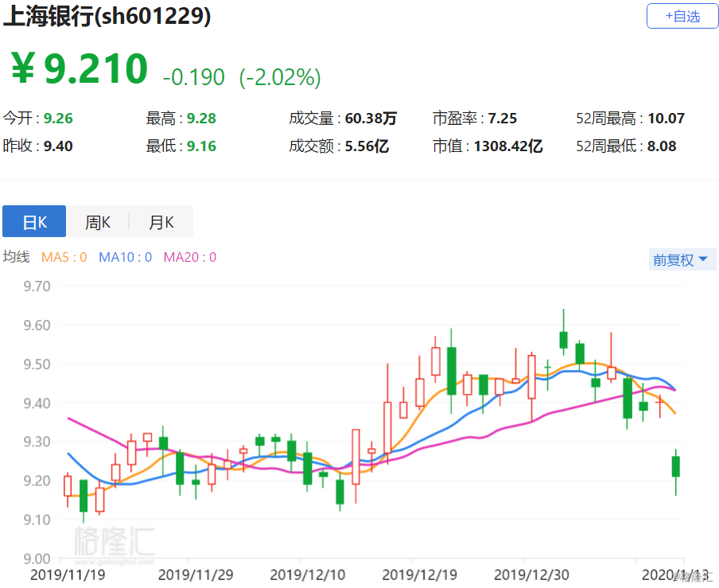Viewport: 719px width, 588px height.
Task: Click the 成交额 value 5.56亿
Action: tap(367, 146)
